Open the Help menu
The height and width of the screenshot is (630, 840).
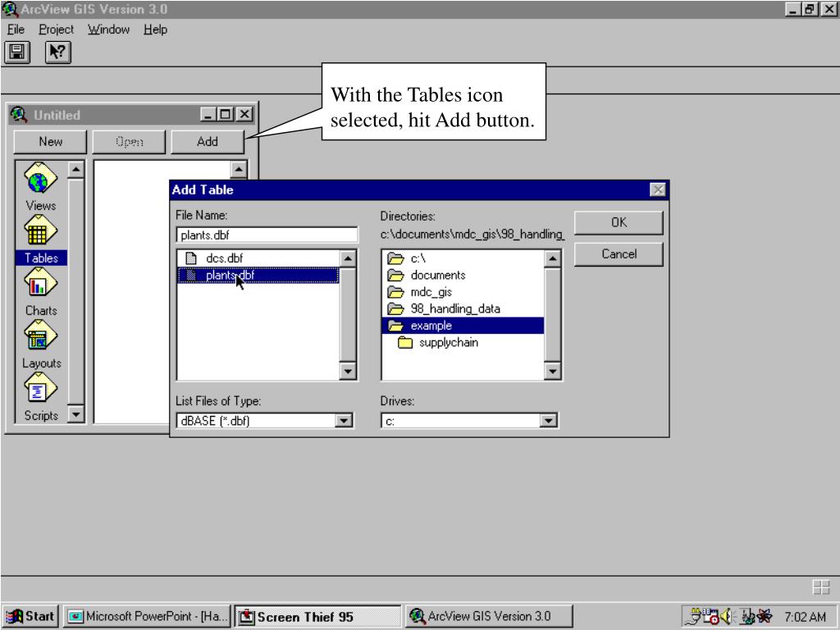155,30
